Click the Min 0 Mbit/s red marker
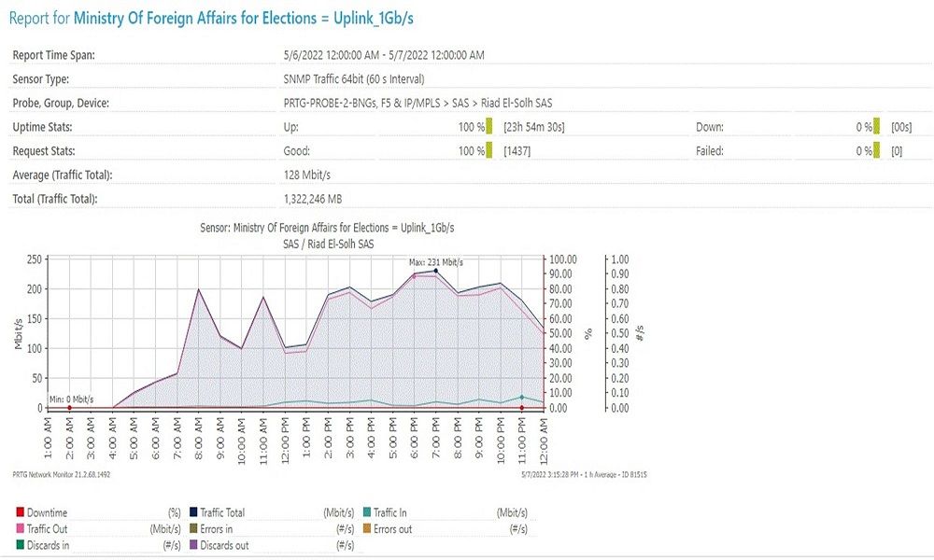 [69, 408]
